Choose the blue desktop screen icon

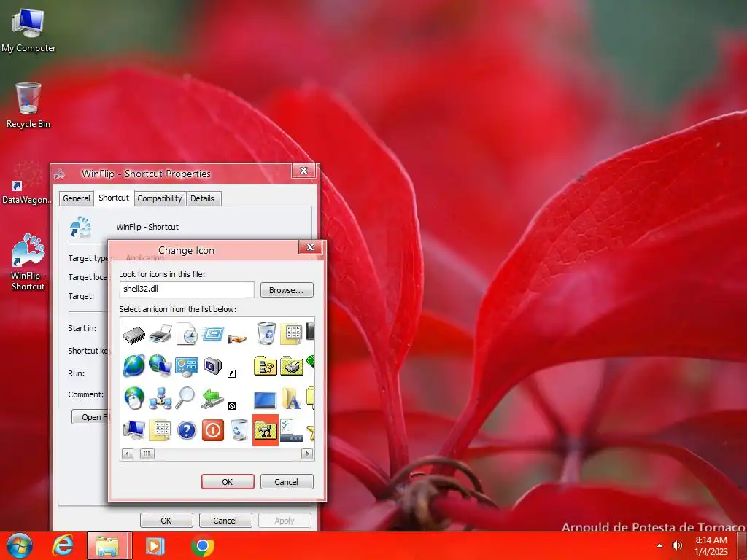[x=266, y=400]
